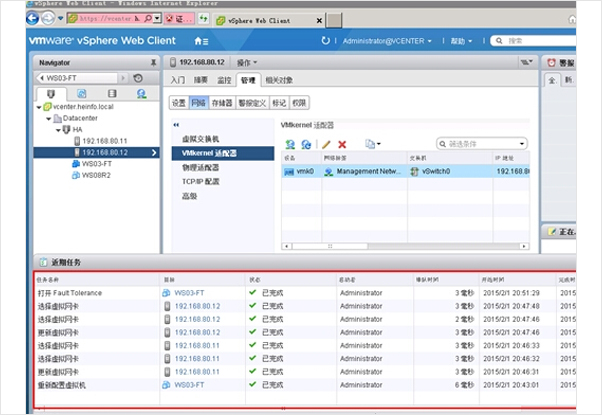
Task: Click the pencil edit adapter icon
Action: tap(326, 144)
